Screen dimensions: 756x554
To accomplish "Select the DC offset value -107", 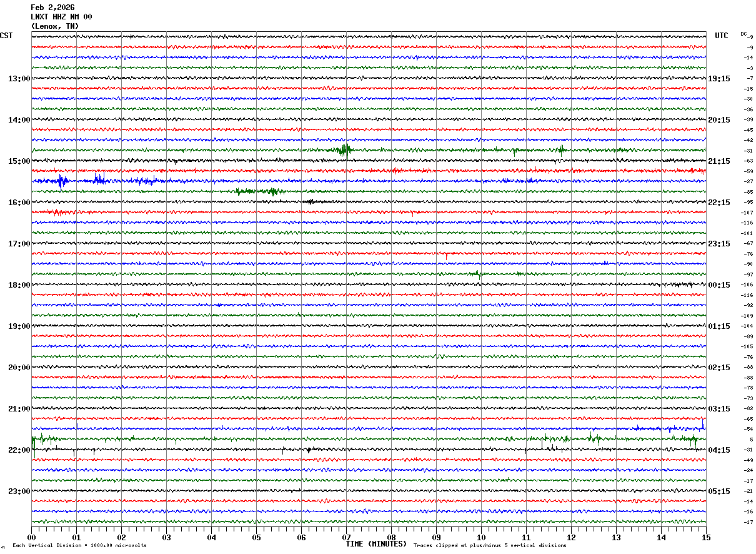I will pos(747,213).
